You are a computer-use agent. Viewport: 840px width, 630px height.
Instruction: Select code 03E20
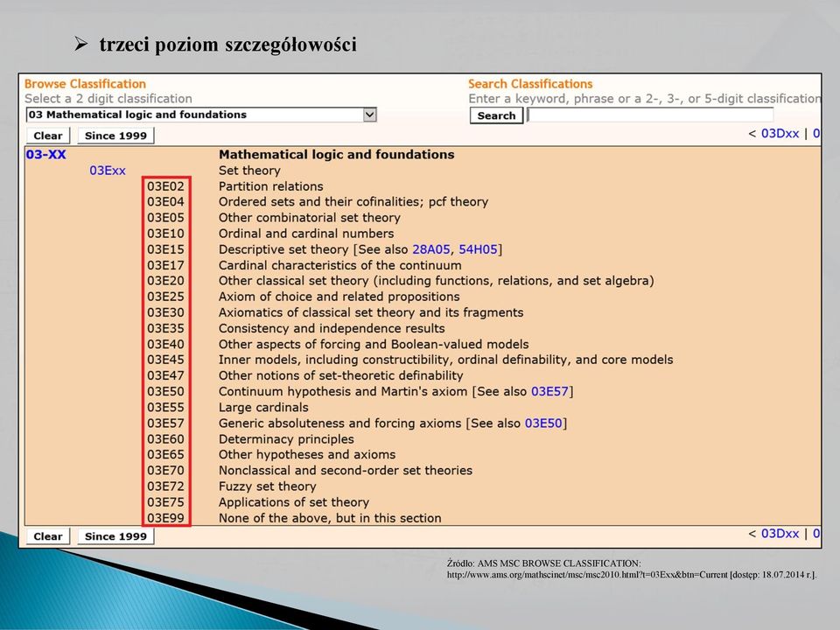click(165, 281)
